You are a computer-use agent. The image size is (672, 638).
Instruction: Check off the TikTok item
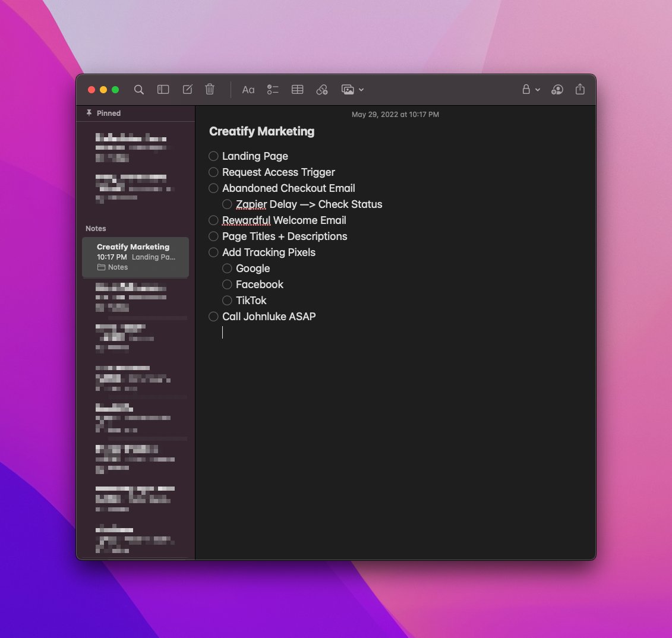pyautogui.click(x=227, y=301)
